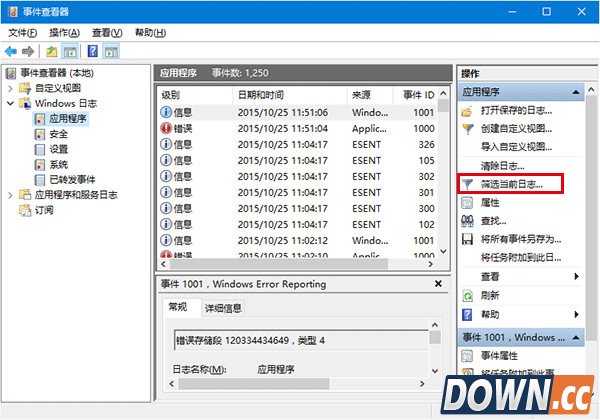Image resolution: width=600 pixels, height=420 pixels.
Task: Click 将所有事件另存为... action
Action: [x=511, y=239]
